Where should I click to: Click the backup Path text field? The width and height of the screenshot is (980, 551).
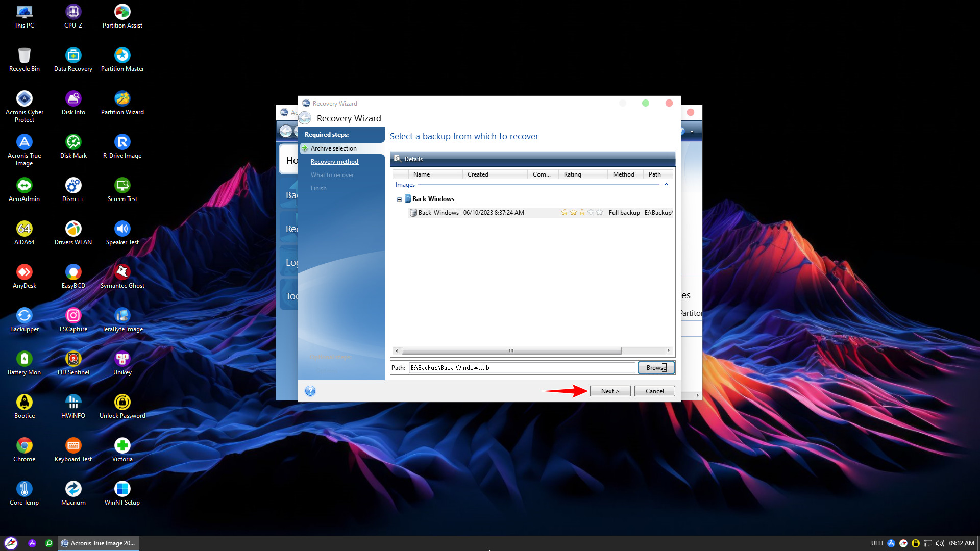click(x=521, y=368)
